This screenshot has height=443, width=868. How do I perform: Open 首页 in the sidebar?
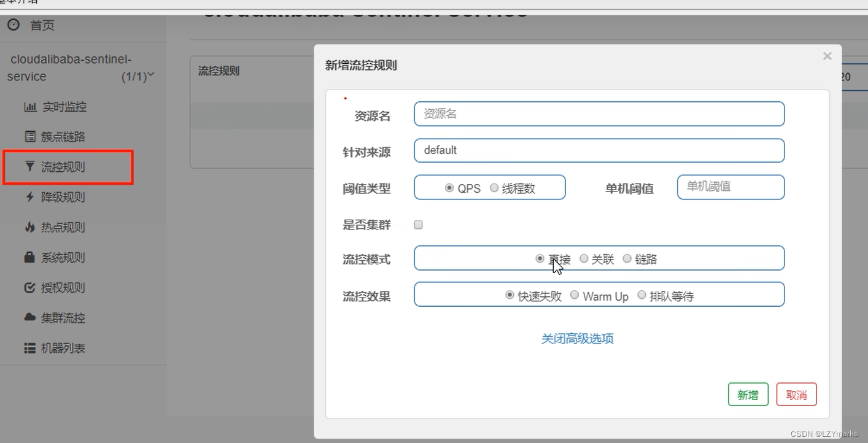click(x=42, y=25)
